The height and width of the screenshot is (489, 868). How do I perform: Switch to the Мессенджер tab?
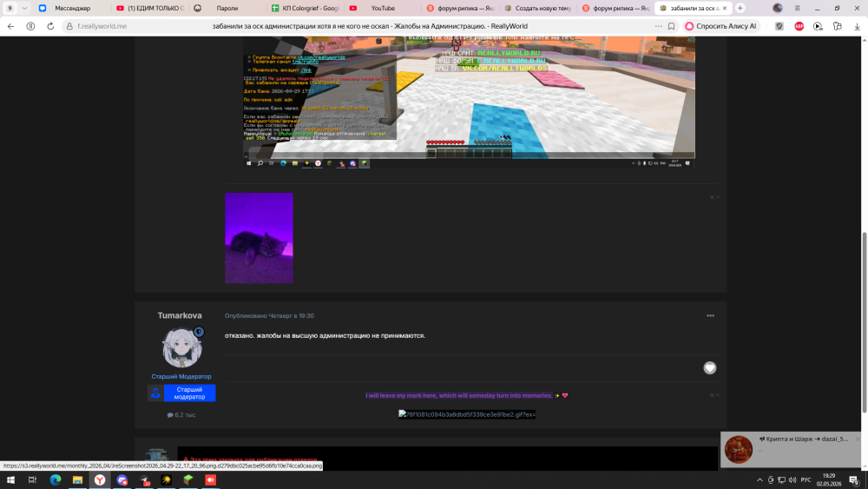point(71,9)
